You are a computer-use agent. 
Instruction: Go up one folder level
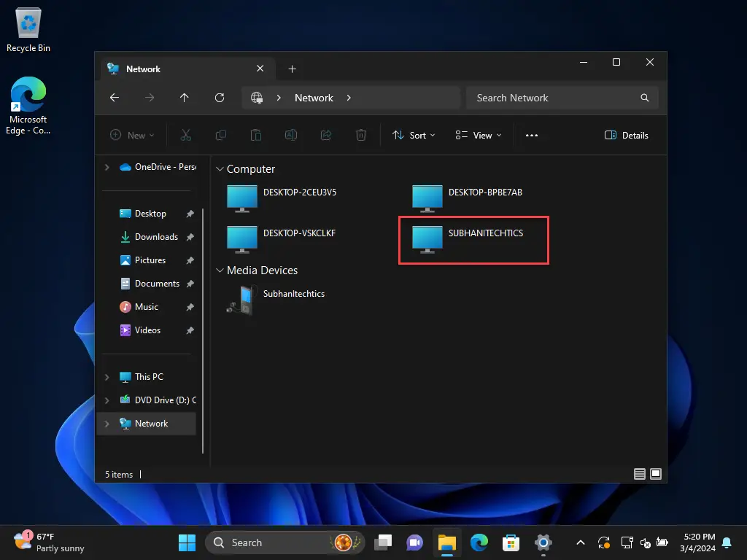(185, 98)
